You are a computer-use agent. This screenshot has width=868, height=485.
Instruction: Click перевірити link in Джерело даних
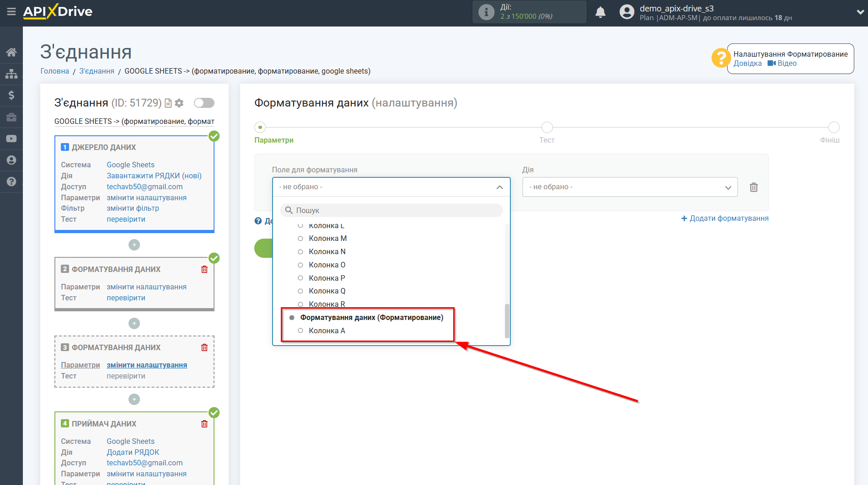coord(126,219)
